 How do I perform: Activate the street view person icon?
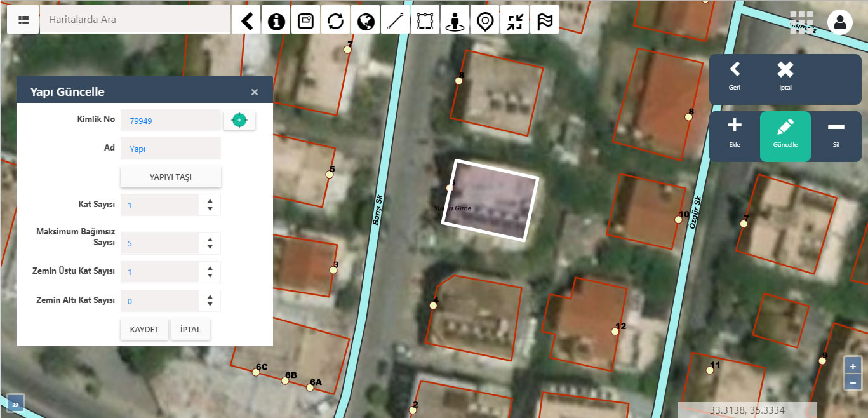(455, 20)
